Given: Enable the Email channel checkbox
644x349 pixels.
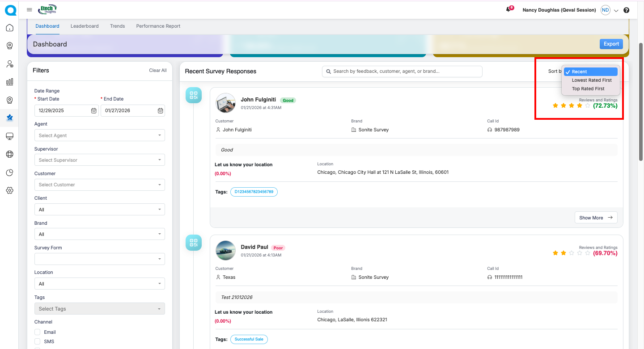Looking at the screenshot, I should (x=38, y=332).
